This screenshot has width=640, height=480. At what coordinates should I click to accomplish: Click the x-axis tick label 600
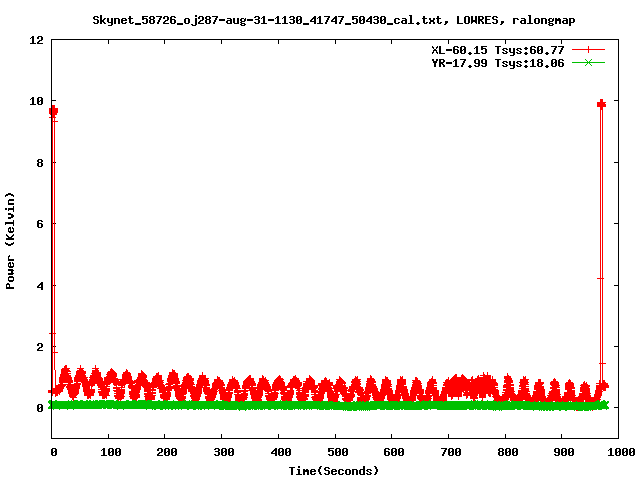394,452
